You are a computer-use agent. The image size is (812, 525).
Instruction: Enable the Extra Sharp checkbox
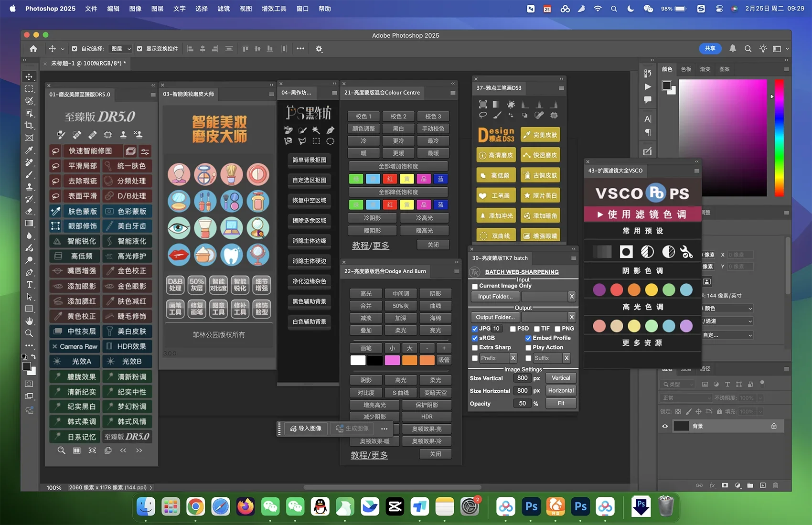click(475, 348)
